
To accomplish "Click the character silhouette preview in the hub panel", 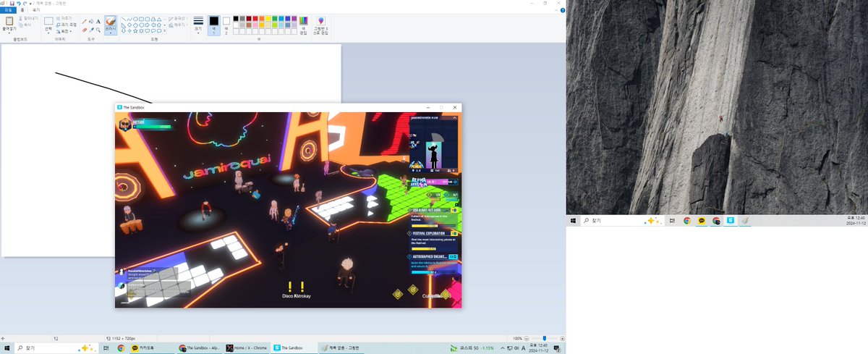I will 434,156.
